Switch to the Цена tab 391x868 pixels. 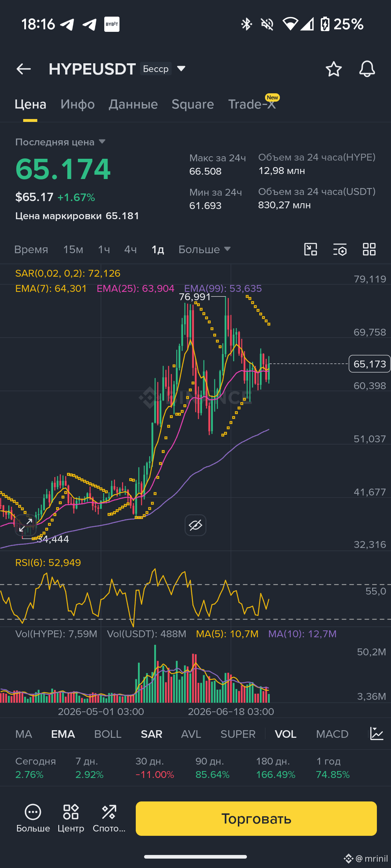coord(30,105)
